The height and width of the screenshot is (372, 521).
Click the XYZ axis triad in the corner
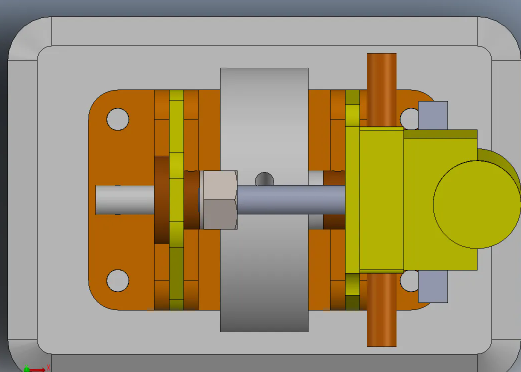click(37, 368)
